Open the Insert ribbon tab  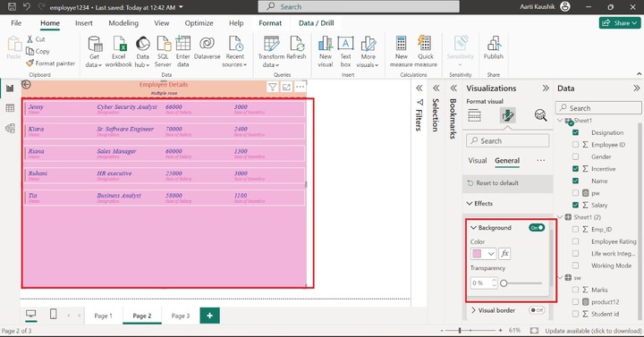pos(84,23)
